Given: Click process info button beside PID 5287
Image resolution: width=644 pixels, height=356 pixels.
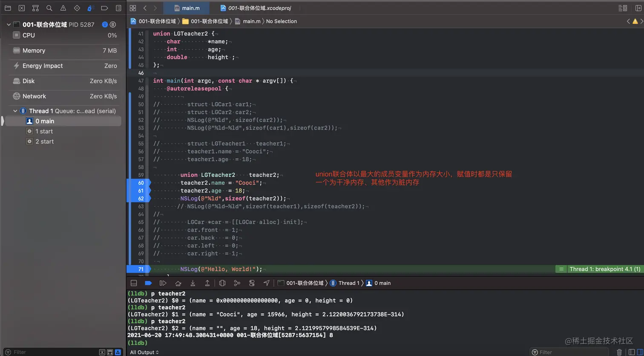Looking at the screenshot, I should pos(105,25).
